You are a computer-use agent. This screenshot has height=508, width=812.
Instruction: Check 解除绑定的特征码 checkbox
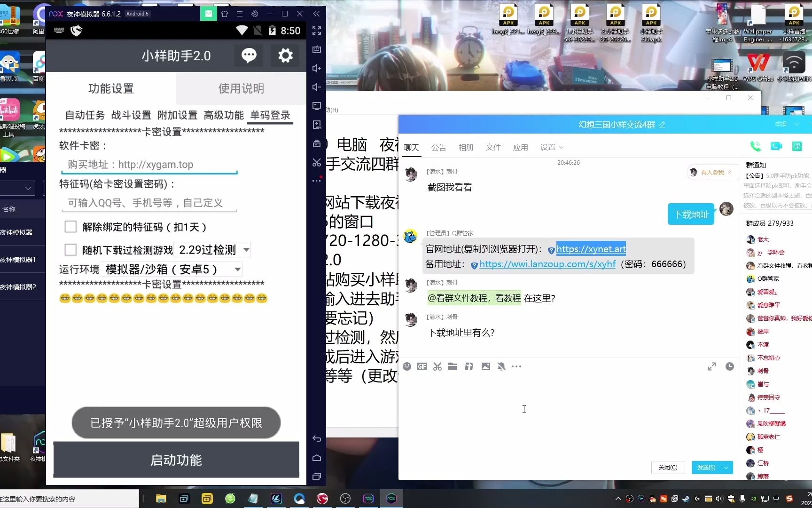[70, 227]
